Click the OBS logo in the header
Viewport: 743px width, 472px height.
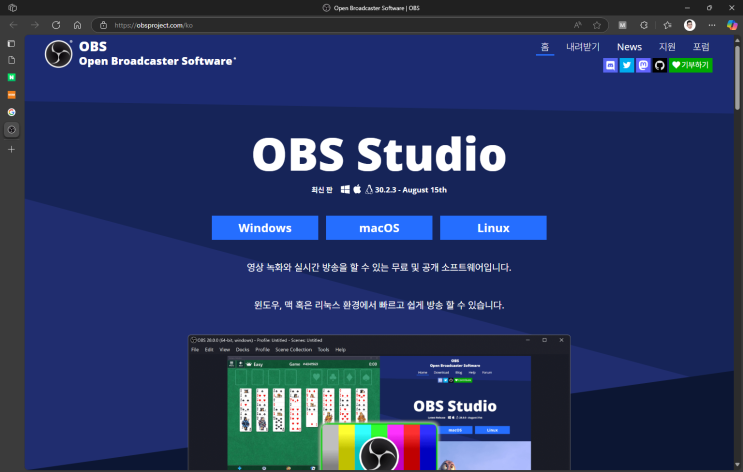coord(58,54)
